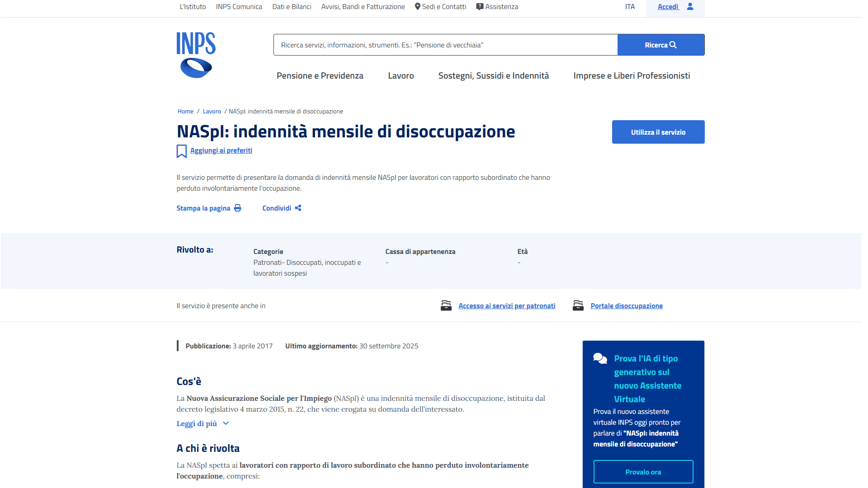Click the Utilizza il servizio button
Screen dimensions: 868x488
pyautogui.click(x=658, y=132)
